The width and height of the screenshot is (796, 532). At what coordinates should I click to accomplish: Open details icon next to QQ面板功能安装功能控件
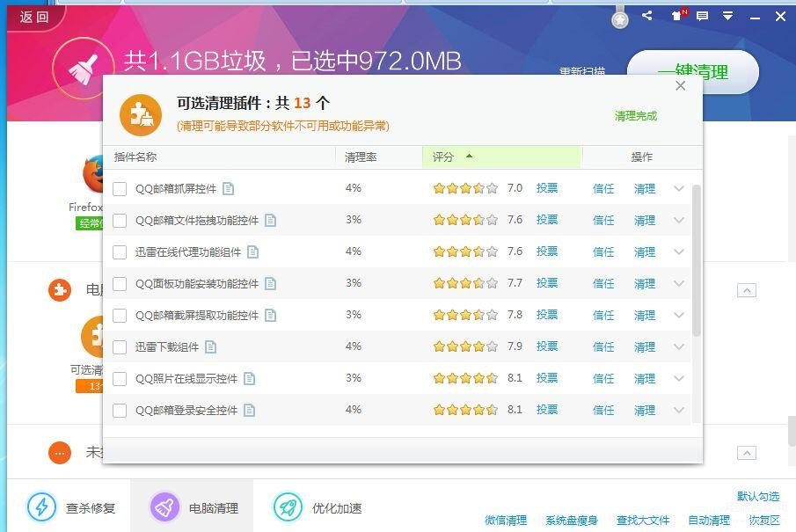point(271,283)
